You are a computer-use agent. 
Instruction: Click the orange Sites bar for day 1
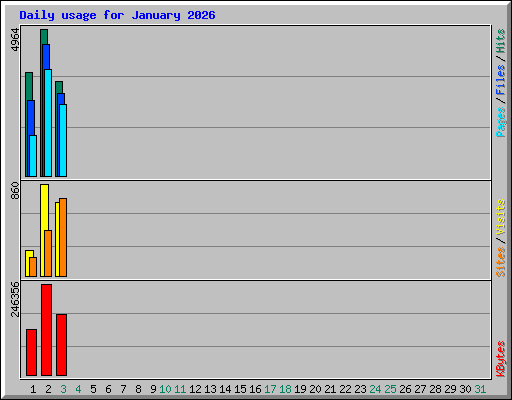(x=33, y=267)
